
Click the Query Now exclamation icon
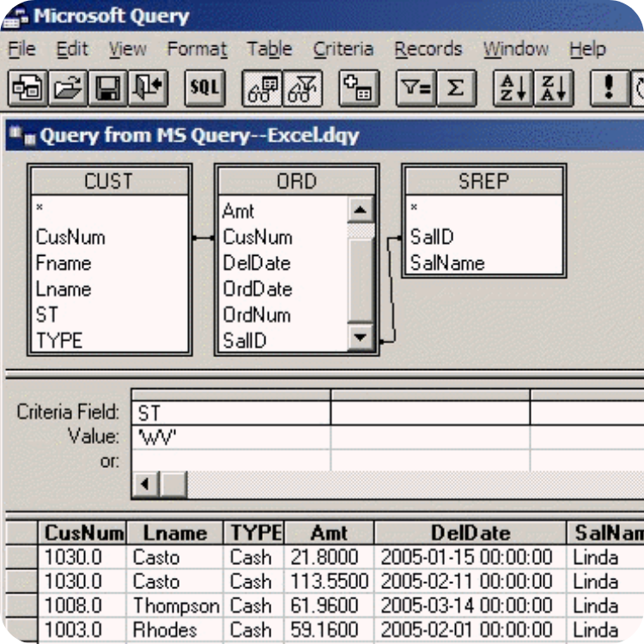tap(610, 88)
